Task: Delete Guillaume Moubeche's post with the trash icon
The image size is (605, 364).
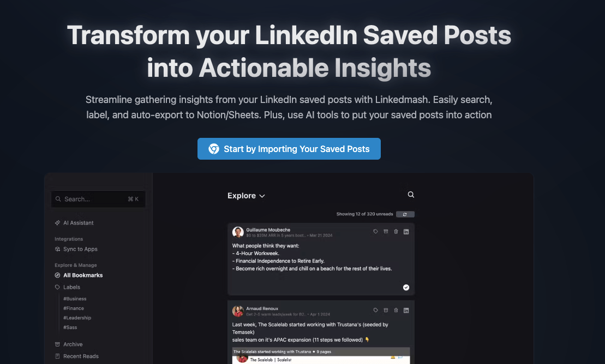Action: 396,232
